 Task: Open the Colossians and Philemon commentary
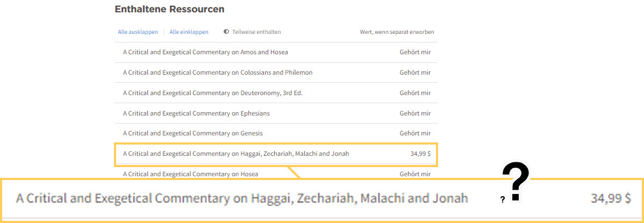click(x=217, y=73)
